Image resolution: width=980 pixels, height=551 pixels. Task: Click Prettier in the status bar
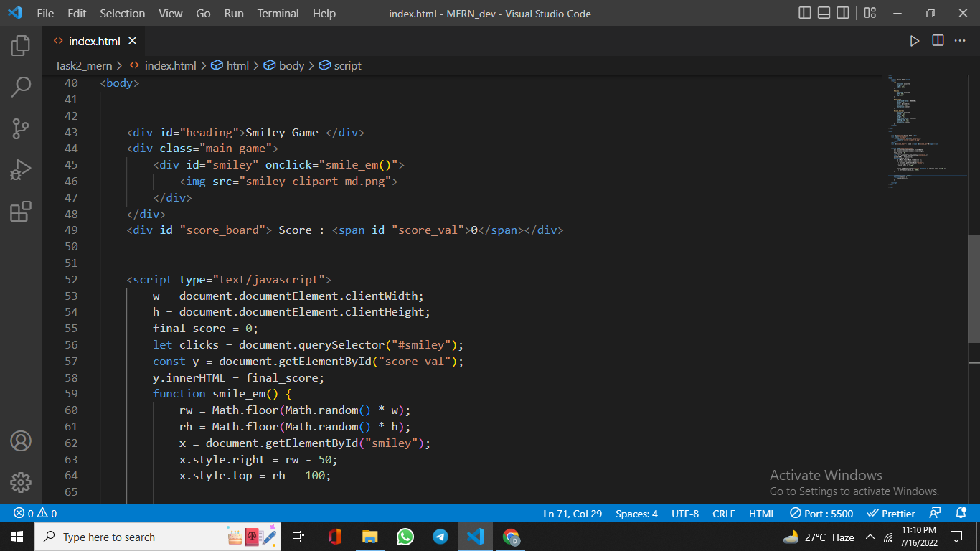pyautogui.click(x=890, y=513)
